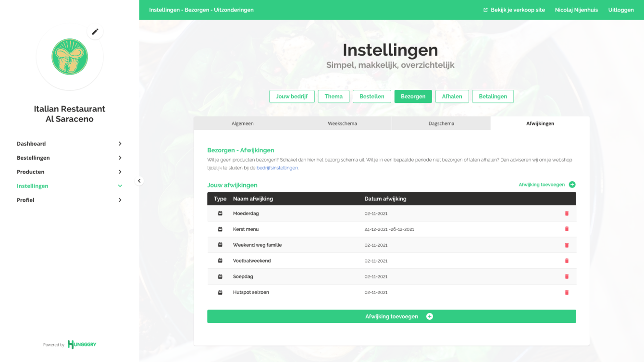The width and height of the screenshot is (644, 362).
Task: Click Uitloggen in the top bar
Action: tap(621, 10)
